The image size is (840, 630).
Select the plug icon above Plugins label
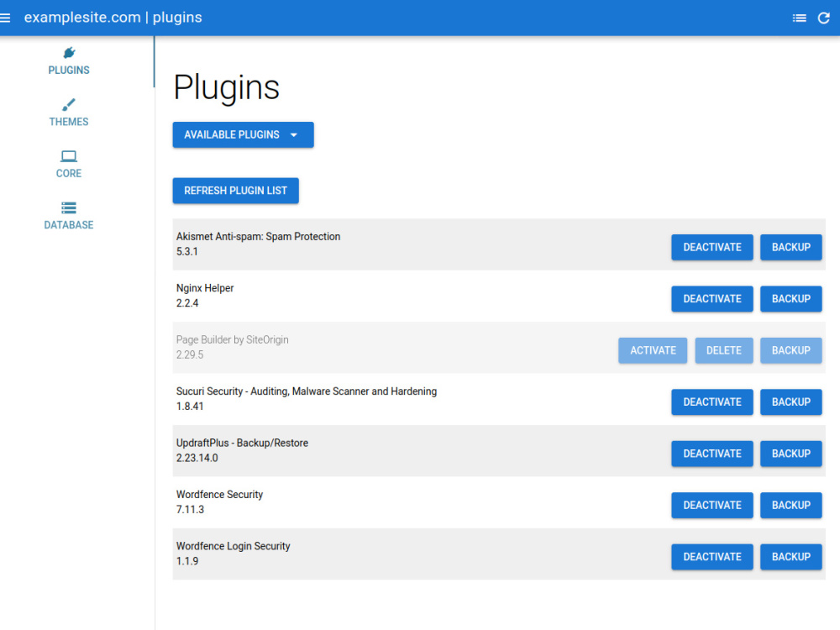(x=69, y=52)
